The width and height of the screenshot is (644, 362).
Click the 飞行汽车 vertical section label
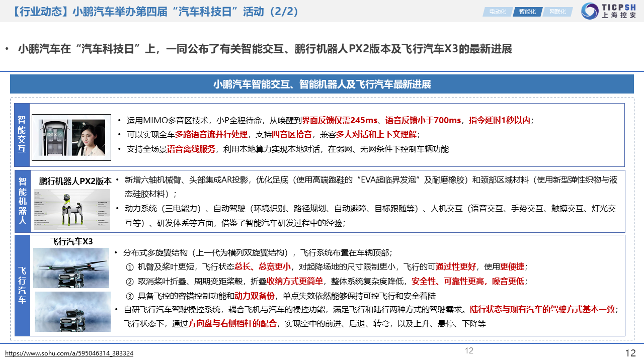[x=22, y=285]
